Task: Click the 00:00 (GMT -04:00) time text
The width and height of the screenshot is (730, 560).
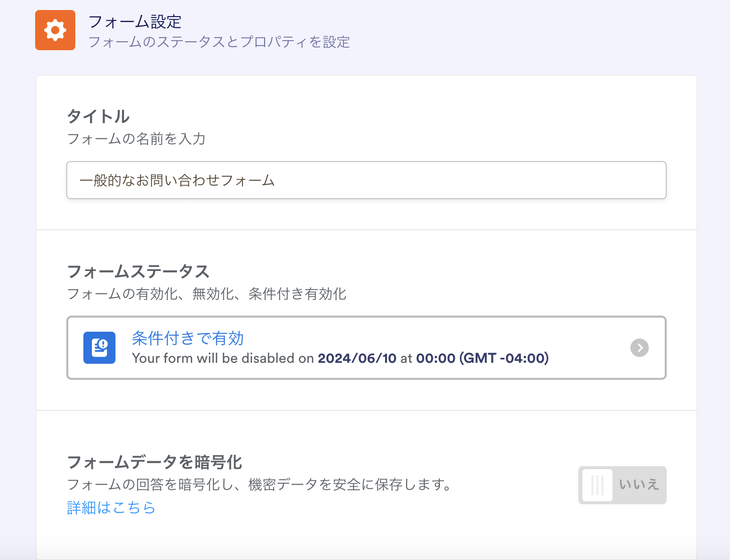Action: (482, 358)
